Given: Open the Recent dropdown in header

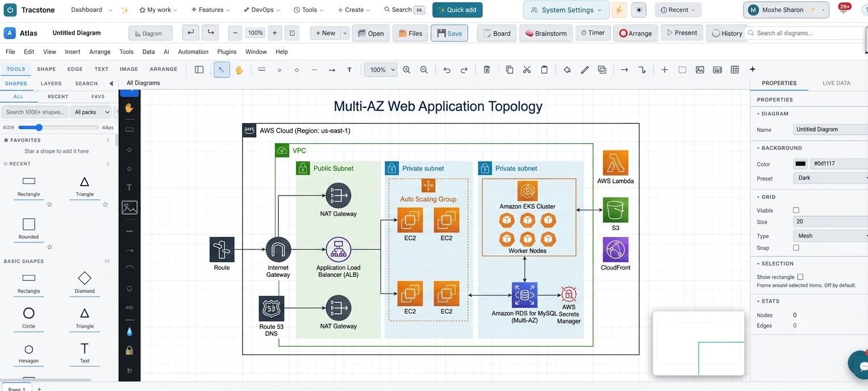Looking at the screenshot, I should 678,10.
